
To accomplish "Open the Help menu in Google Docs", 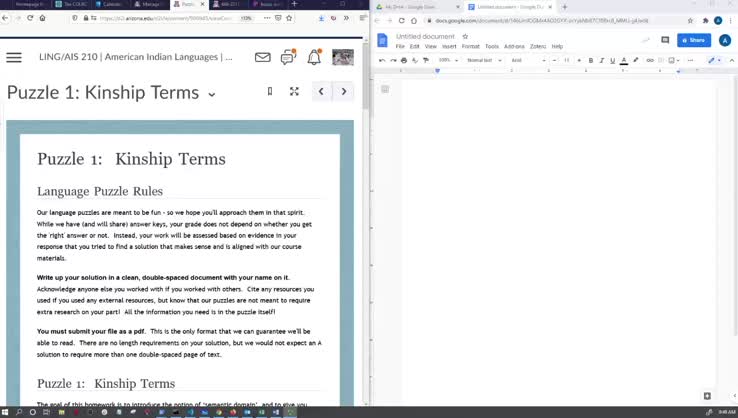I will [x=557, y=47].
